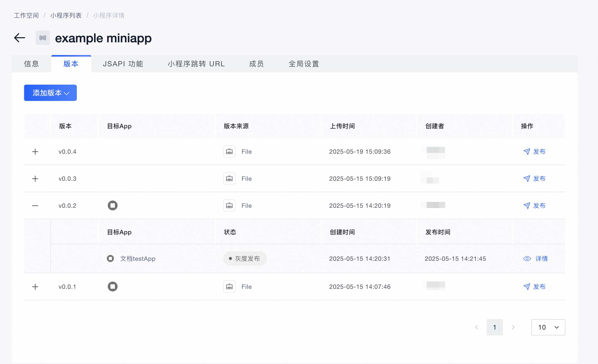598x364 pixels.
Task: Open the 添加版本 dropdown button
Action: click(50, 93)
